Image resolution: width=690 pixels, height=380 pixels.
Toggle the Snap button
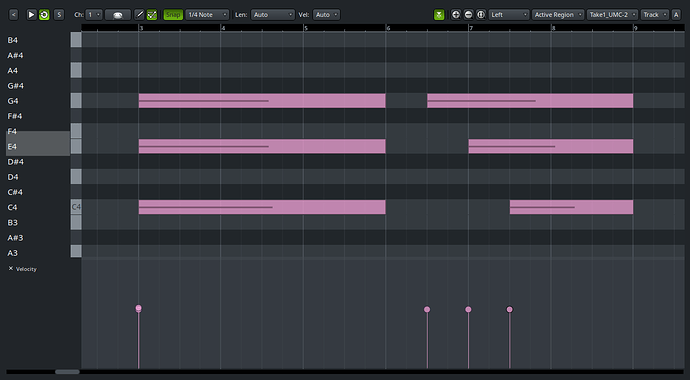click(173, 15)
